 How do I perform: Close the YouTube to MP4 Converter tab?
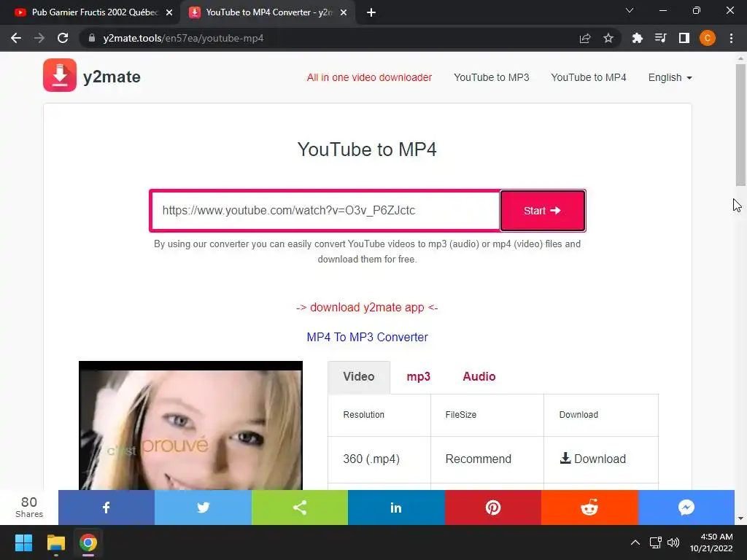344,12
